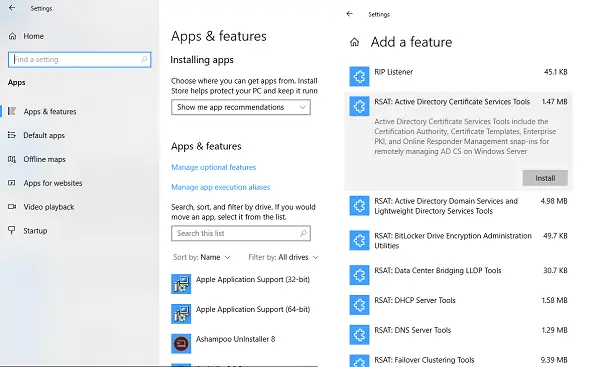
Task: Click the RSAT Failover Clustering Tools icon
Action: click(x=359, y=360)
